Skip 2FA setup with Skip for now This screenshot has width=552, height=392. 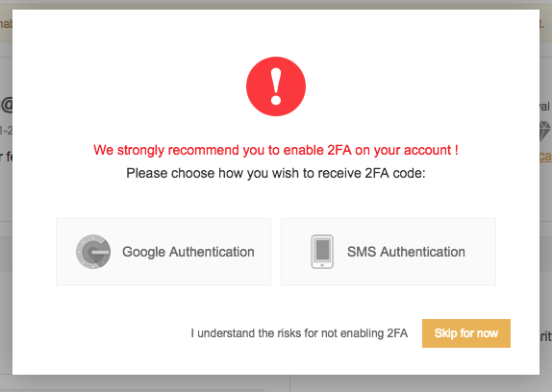coord(466,333)
